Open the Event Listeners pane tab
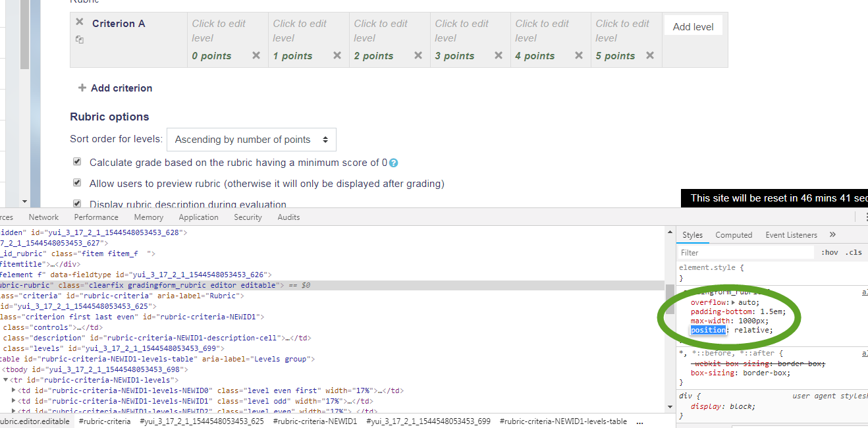The height and width of the screenshot is (428, 868). pos(791,235)
